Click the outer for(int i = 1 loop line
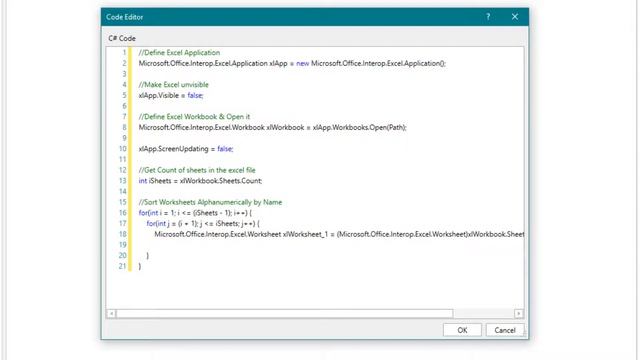Image resolution: width=640 pixels, height=360 pixels. tap(195, 213)
